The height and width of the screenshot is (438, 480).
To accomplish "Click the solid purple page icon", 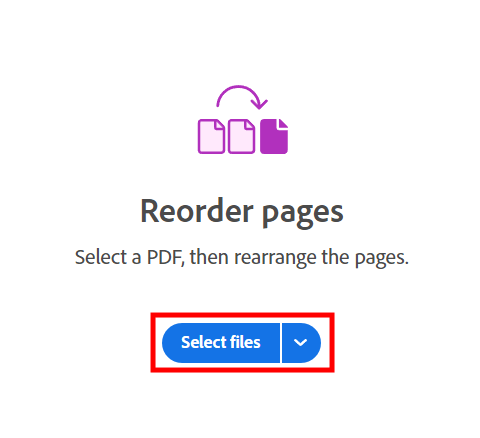I will [274, 136].
